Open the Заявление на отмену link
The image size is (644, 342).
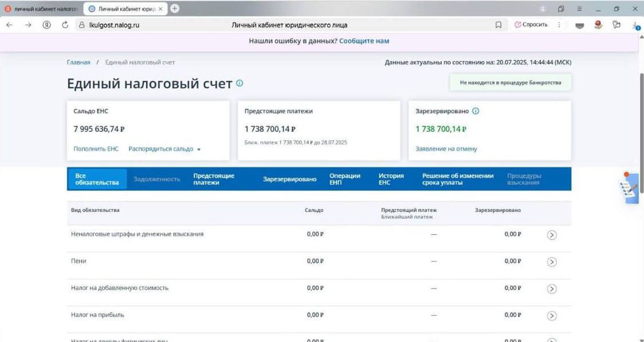click(x=446, y=149)
